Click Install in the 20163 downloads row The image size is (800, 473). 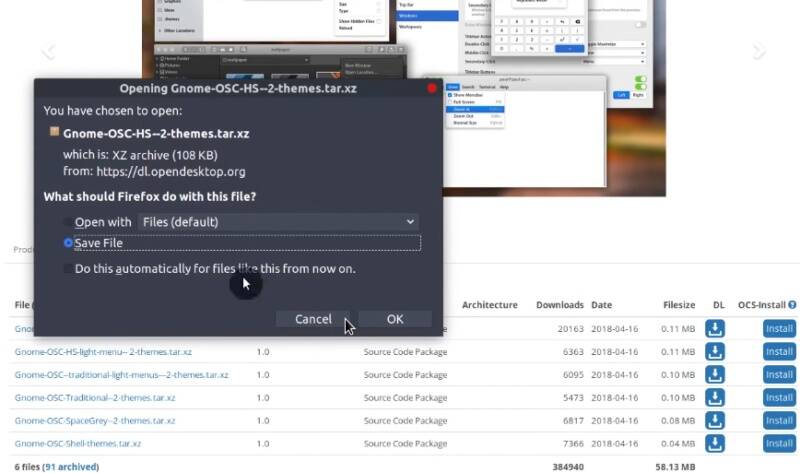[779, 329]
